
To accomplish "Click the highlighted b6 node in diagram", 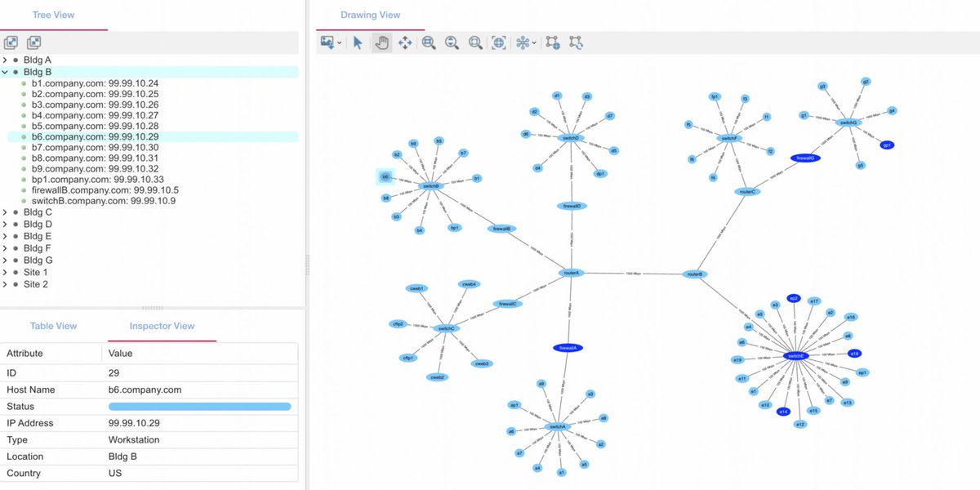I will (385, 176).
